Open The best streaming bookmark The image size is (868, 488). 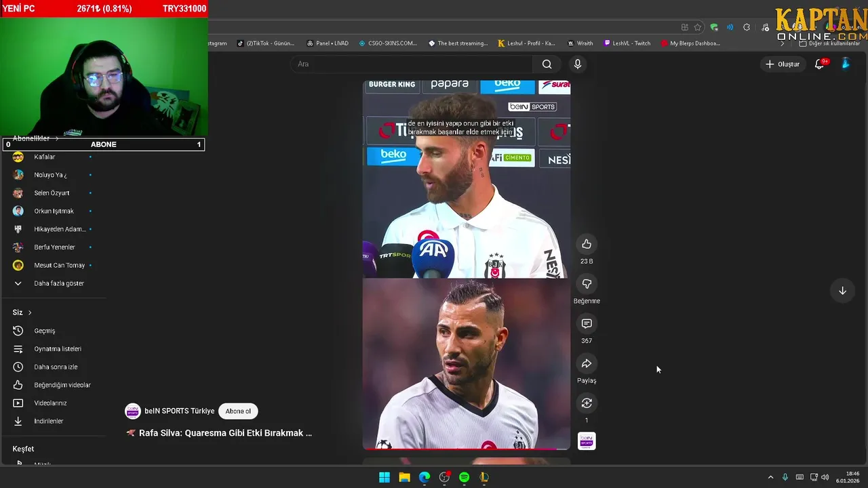click(x=458, y=43)
